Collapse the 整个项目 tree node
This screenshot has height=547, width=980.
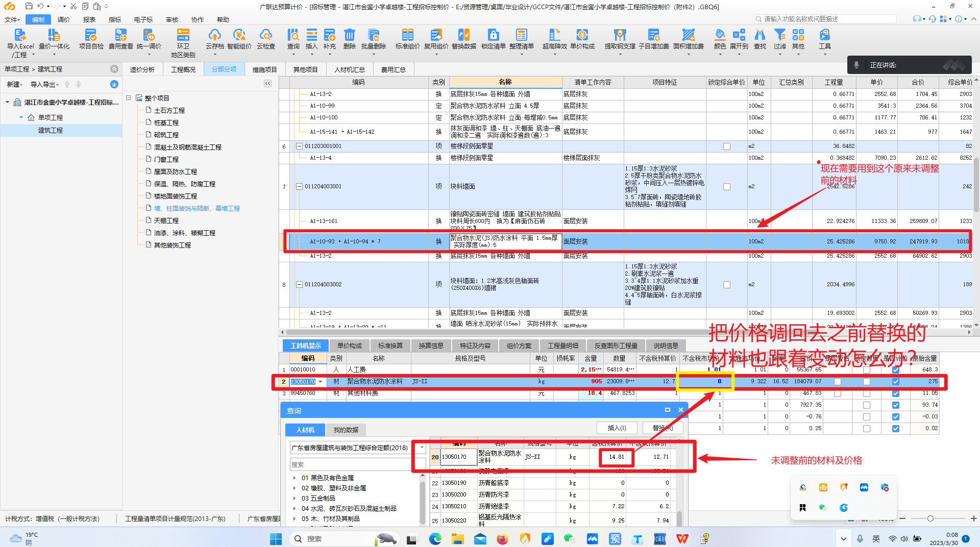point(129,97)
